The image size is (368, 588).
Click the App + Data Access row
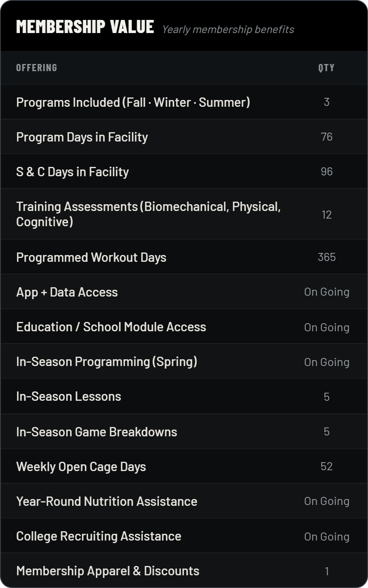pyautogui.click(x=184, y=292)
